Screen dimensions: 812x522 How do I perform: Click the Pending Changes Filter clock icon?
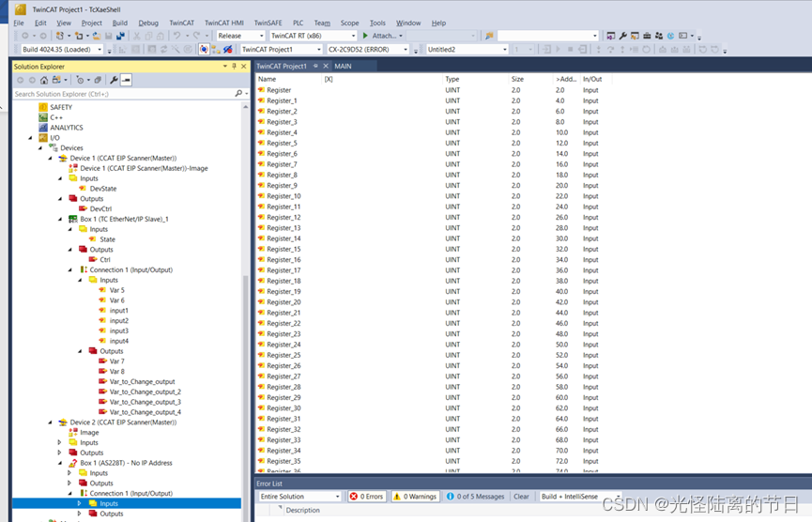pos(81,80)
